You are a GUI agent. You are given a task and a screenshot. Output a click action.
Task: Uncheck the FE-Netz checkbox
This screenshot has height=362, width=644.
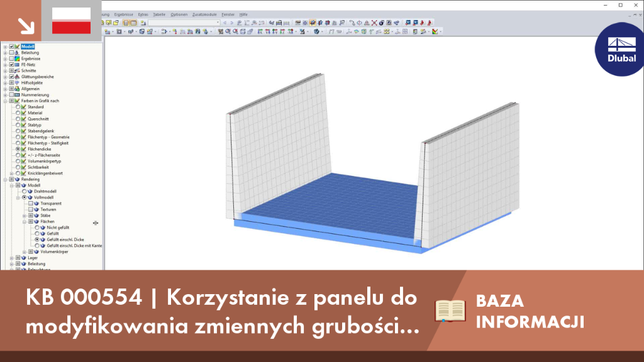pos(11,65)
